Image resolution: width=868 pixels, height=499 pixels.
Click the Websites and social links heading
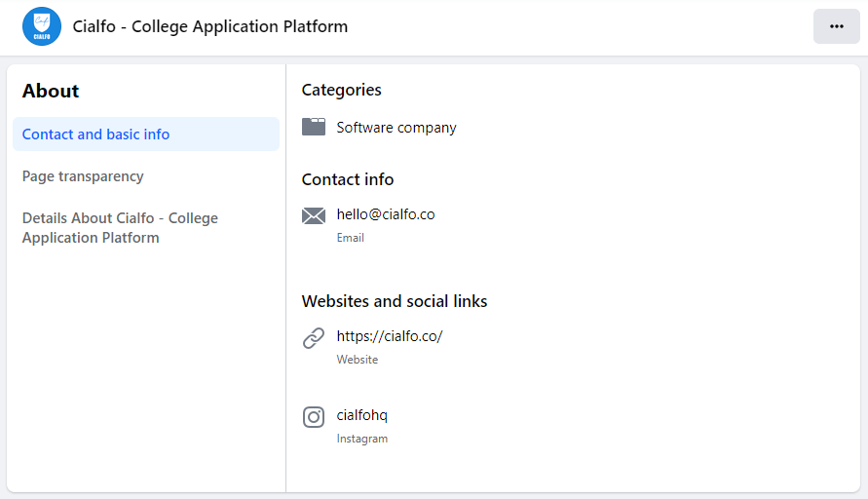pos(395,301)
